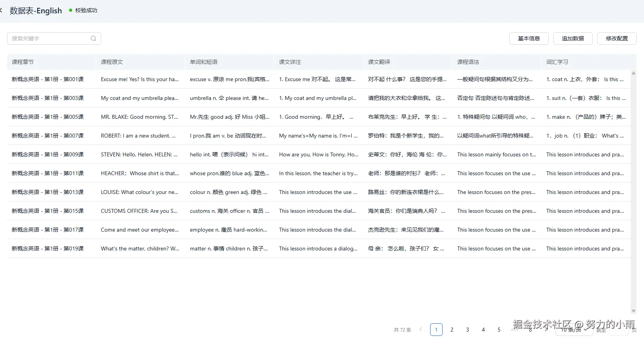The image size is (644, 339).
Task: Go to page 5
Action: click(x=499, y=330)
